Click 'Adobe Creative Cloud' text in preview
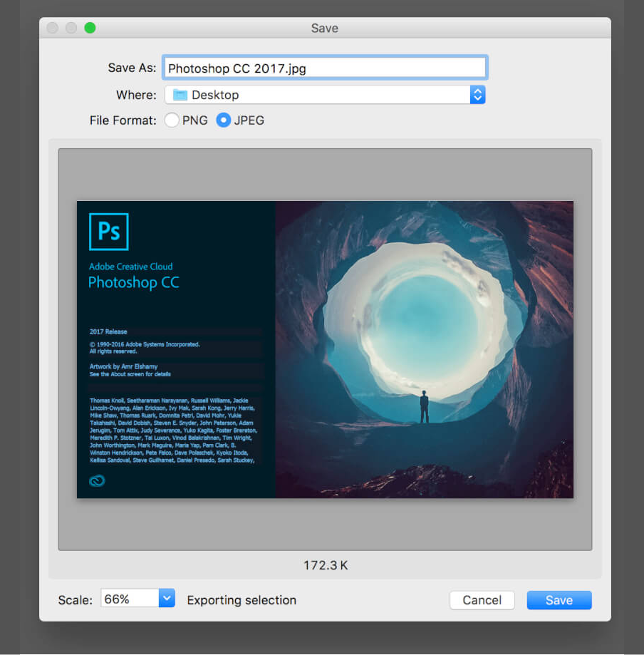The width and height of the screenshot is (644, 655). point(130,267)
